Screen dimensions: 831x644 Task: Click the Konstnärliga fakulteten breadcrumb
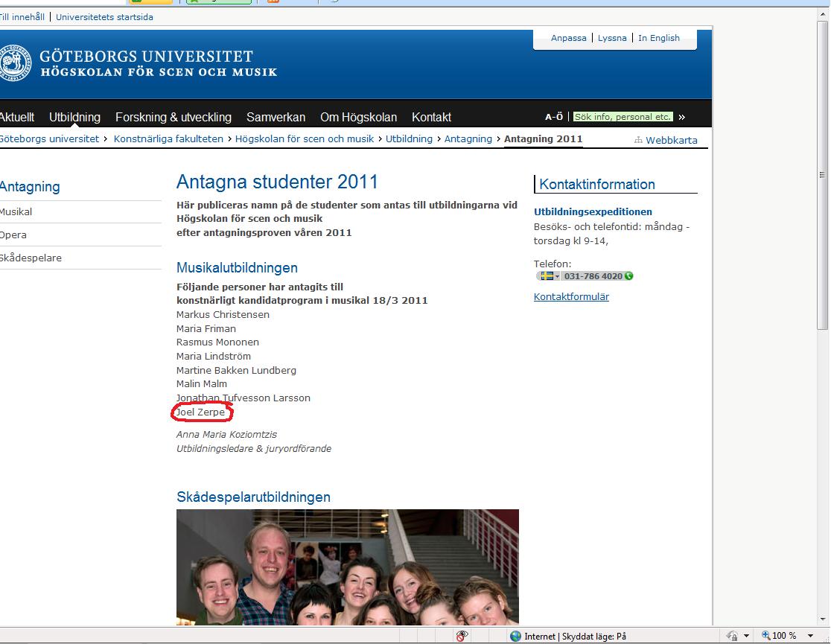coord(168,139)
